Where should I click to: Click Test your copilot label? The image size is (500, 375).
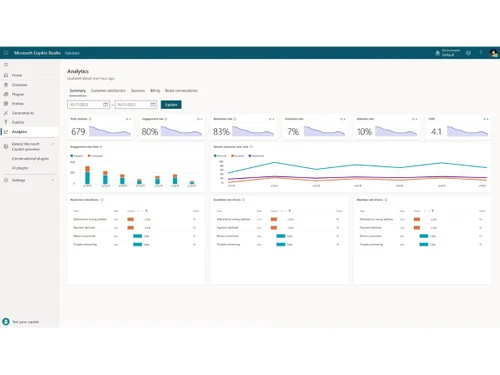(26, 322)
